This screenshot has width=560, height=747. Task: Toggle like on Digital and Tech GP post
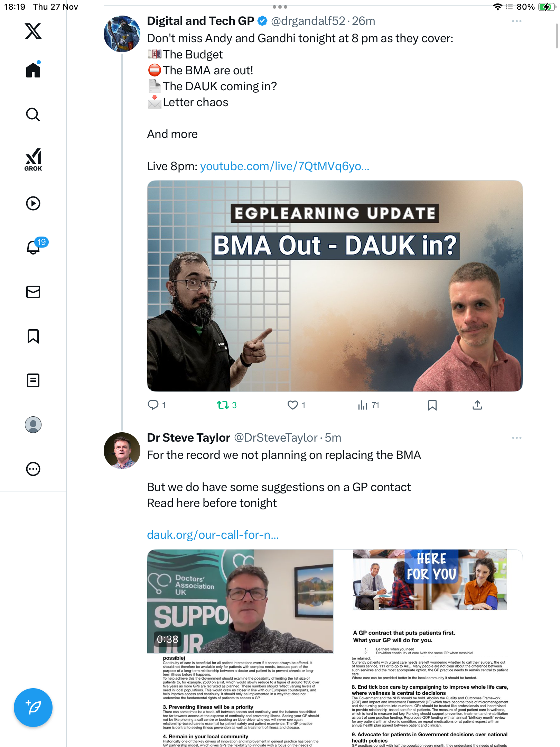(x=293, y=405)
